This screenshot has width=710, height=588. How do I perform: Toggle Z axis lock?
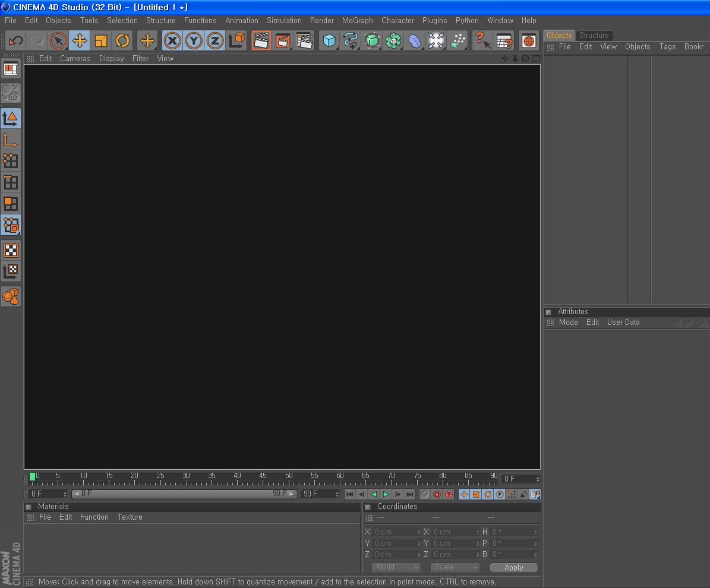pyautogui.click(x=214, y=41)
